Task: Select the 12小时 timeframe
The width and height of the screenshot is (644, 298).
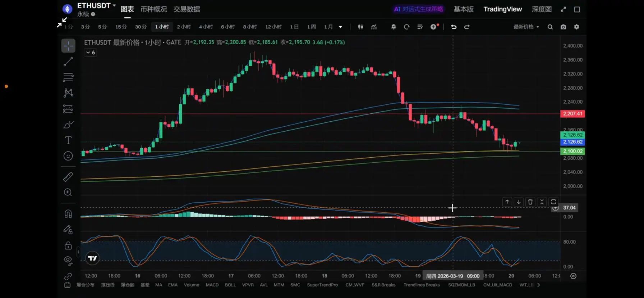Action: (273, 27)
